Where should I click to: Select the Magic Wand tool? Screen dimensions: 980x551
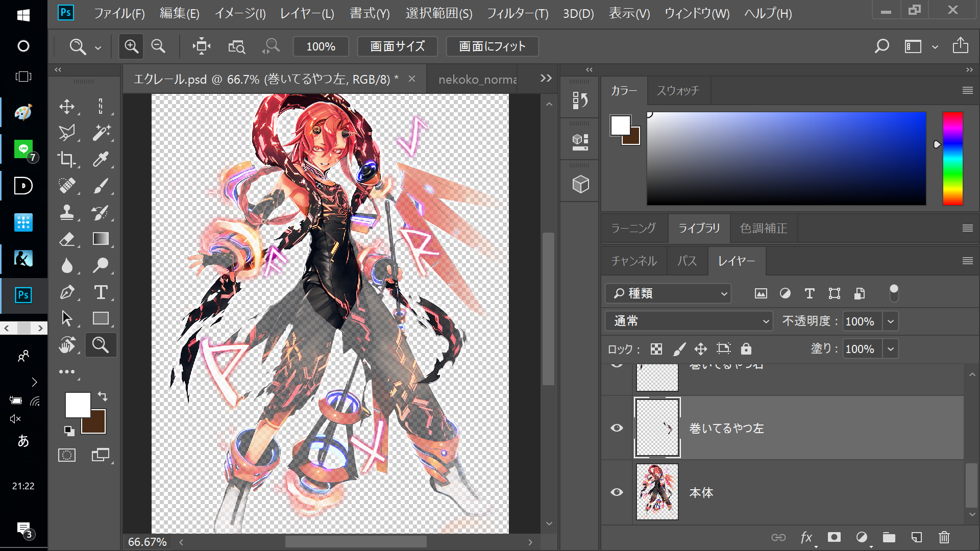click(101, 133)
